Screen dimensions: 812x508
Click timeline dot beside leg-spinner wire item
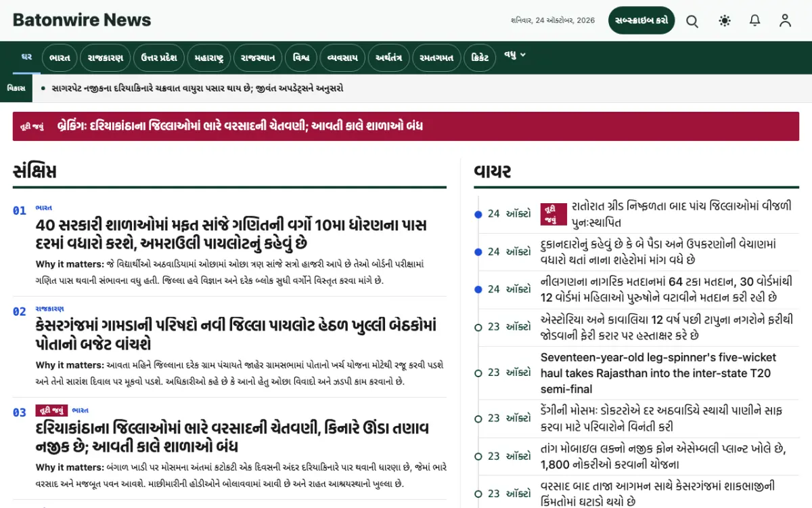point(478,373)
